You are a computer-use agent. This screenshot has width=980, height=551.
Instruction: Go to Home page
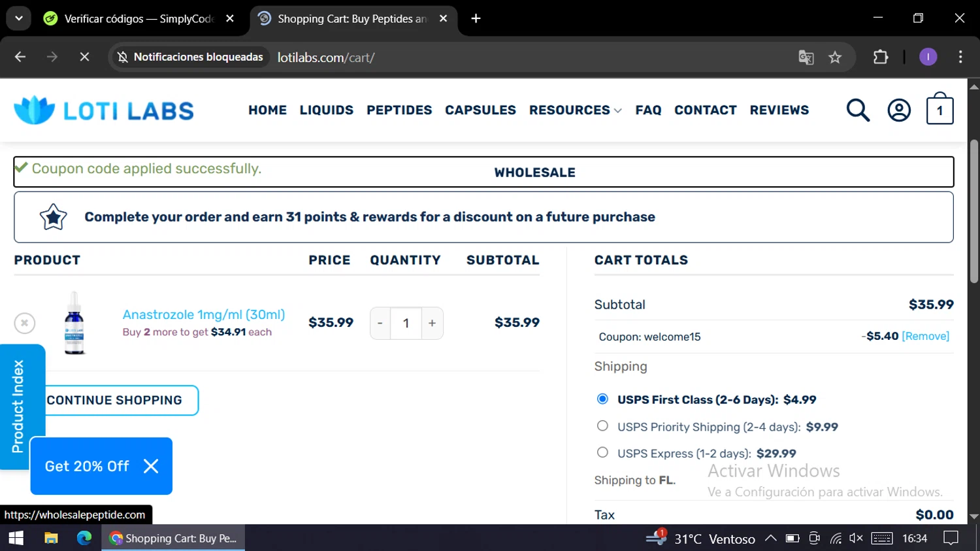click(x=267, y=110)
